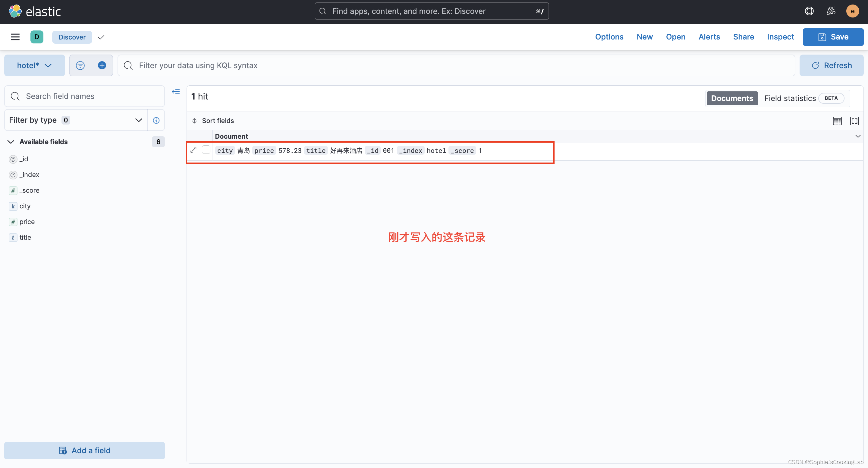
Task: Click the Available fields count badge 6
Action: point(158,142)
